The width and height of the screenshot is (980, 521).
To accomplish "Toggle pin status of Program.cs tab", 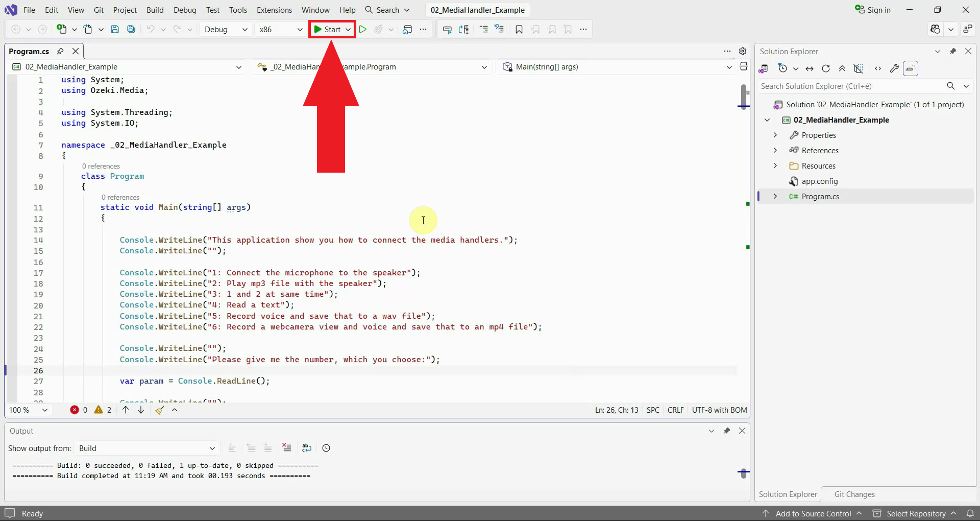I will coord(60,51).
